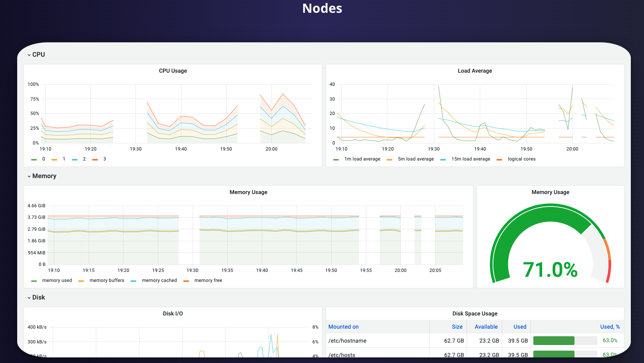Image resolution: width=644 pixels, height=363 pixels.
Task: Click the CPU section heading
Action: [38, 55]
